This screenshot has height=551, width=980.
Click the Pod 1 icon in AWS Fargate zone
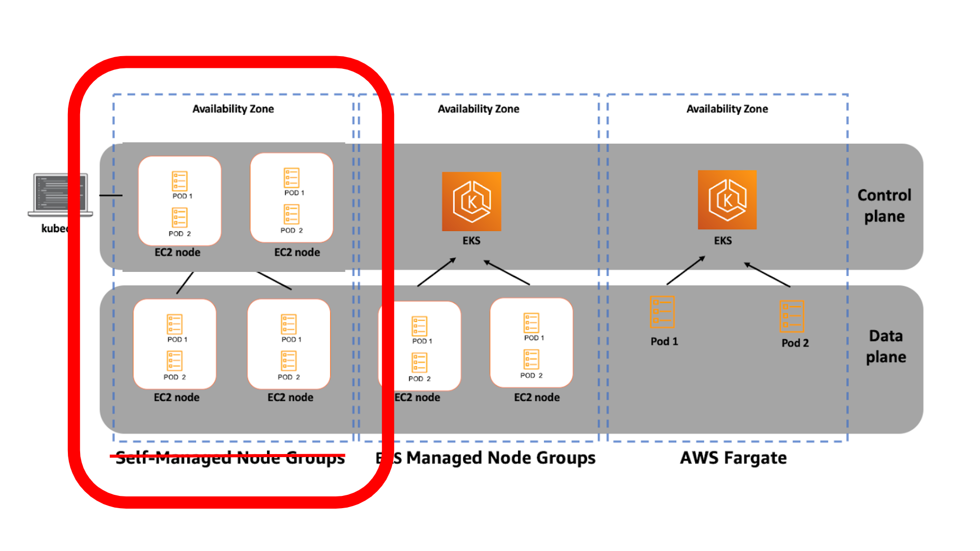[x=662, y=312]
